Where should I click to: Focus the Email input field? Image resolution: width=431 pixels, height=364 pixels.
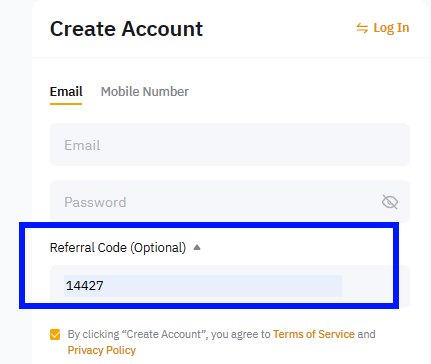[x=230, y=145]
